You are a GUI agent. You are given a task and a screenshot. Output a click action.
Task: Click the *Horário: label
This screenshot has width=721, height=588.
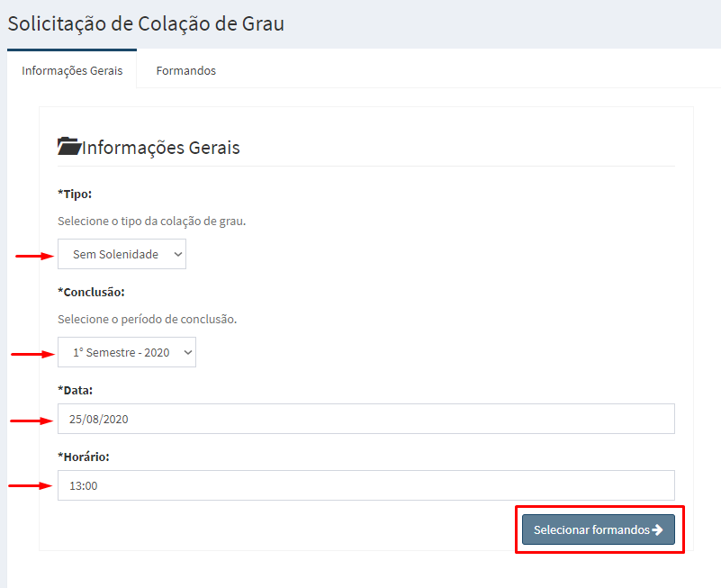83,457
